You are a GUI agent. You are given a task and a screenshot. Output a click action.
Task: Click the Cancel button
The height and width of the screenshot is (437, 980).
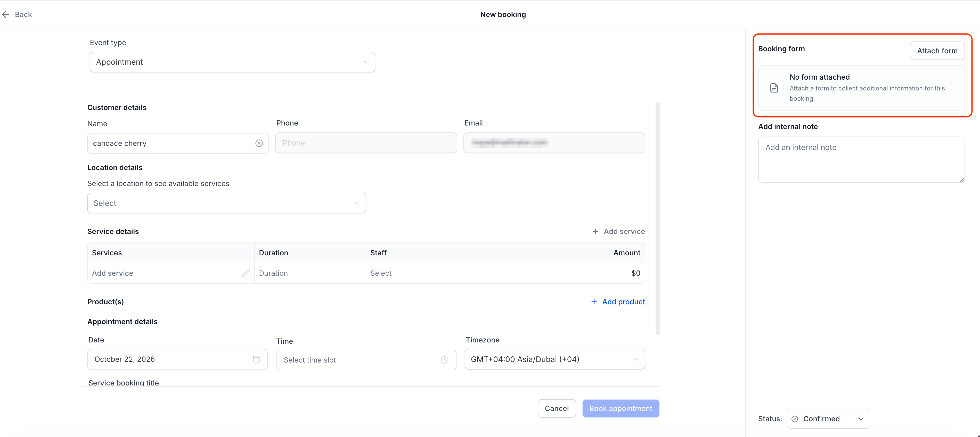[557, 408]
